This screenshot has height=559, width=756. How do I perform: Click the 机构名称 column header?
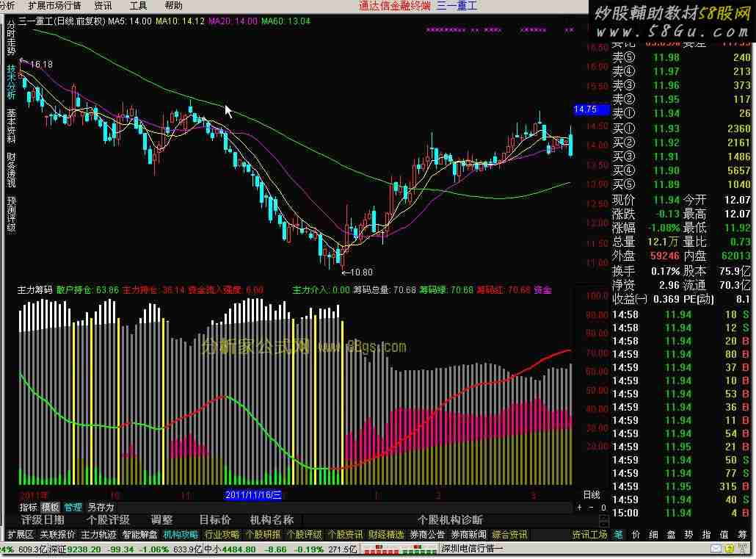pyautogui.click(x=272, y=520)
